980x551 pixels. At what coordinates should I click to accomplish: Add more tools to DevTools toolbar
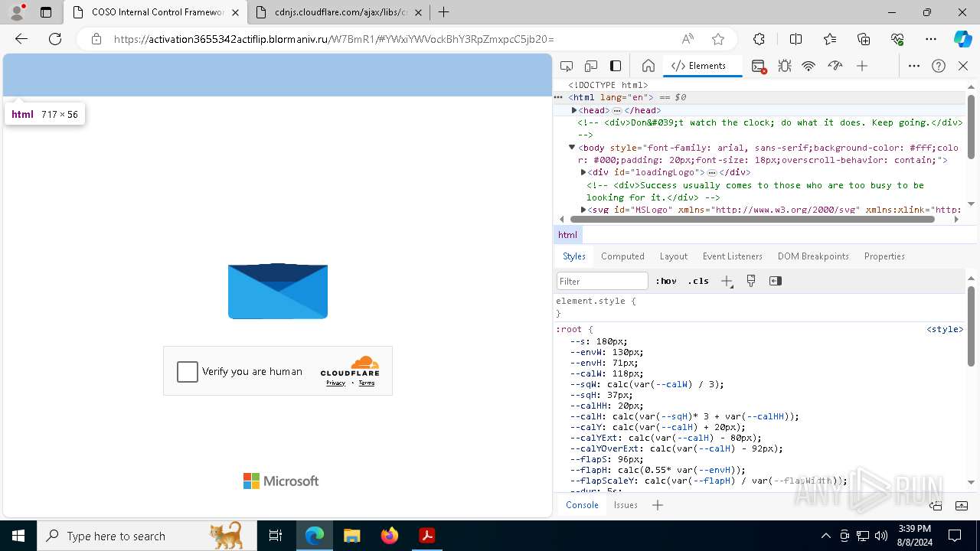click(862, 66)
